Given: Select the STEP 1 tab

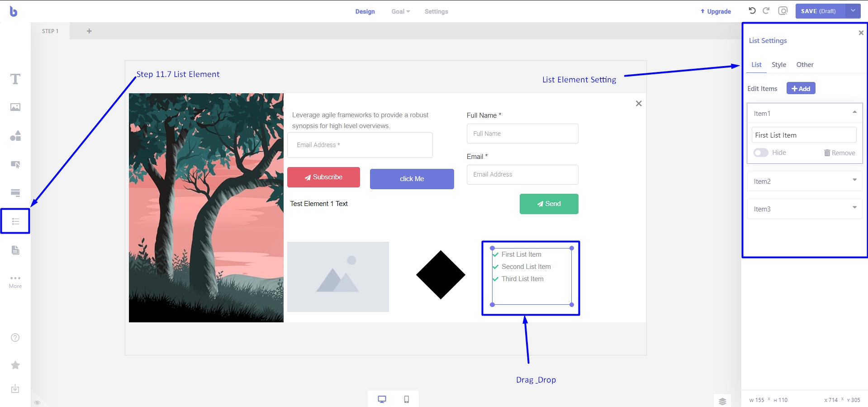Looking at the screenshot, I should [50, 31].
